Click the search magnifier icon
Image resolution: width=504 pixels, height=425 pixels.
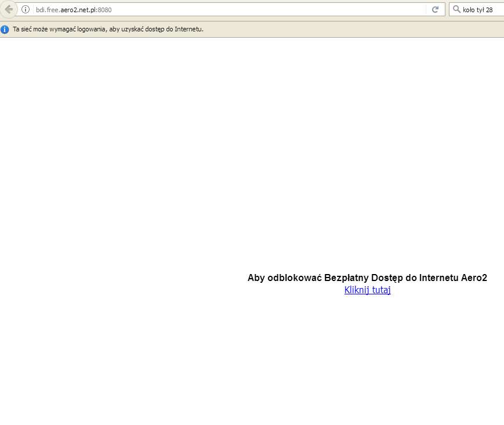click(456, 9)
